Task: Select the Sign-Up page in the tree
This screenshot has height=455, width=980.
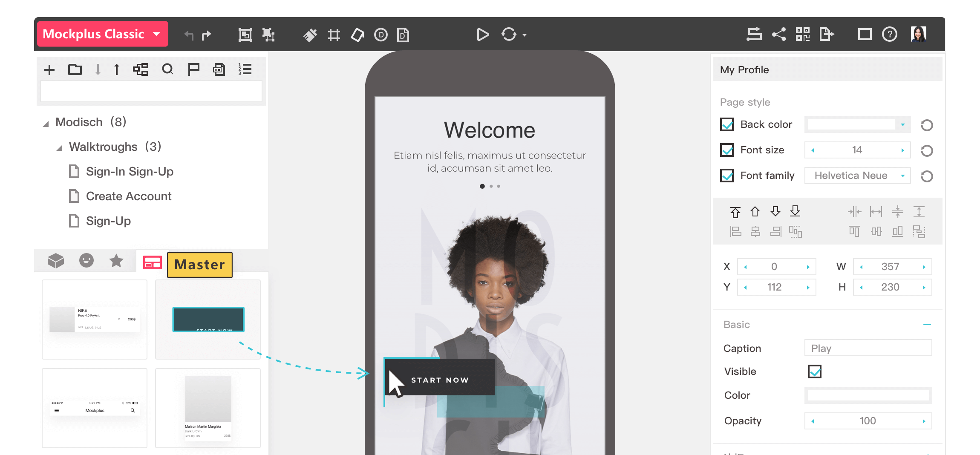Action: (107, 221)
